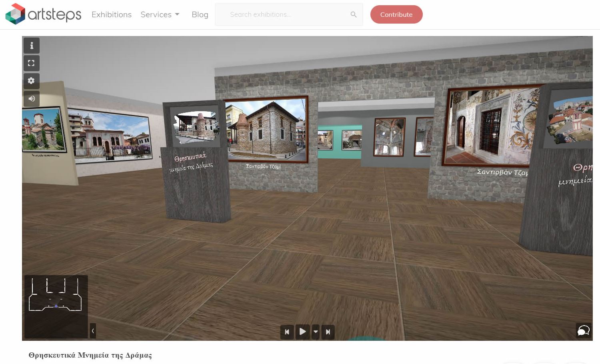Open the viewer settings gear
Image resolution: width=600 pixels, height=364 pixels.
click(32, 81)
